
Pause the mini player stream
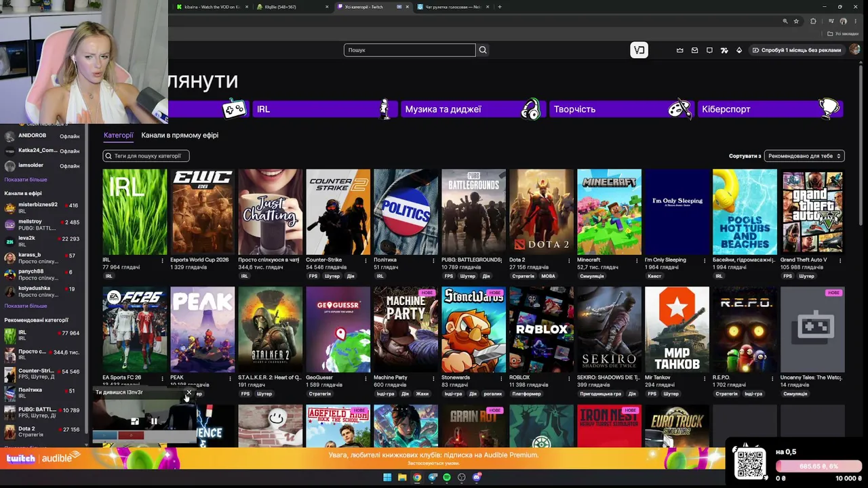(x=154, y=421)
